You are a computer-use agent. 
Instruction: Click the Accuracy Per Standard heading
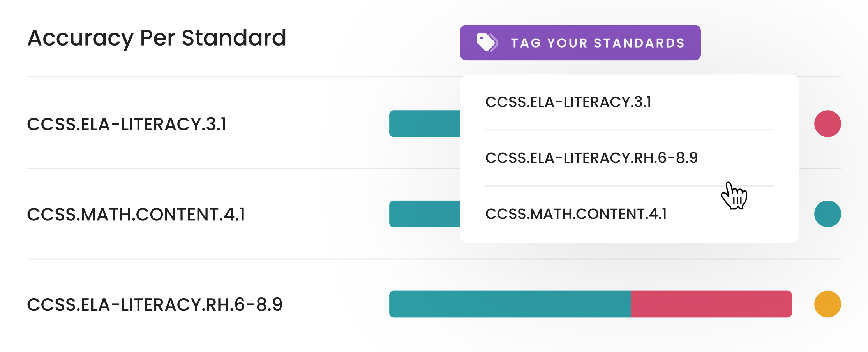[157, 38]
